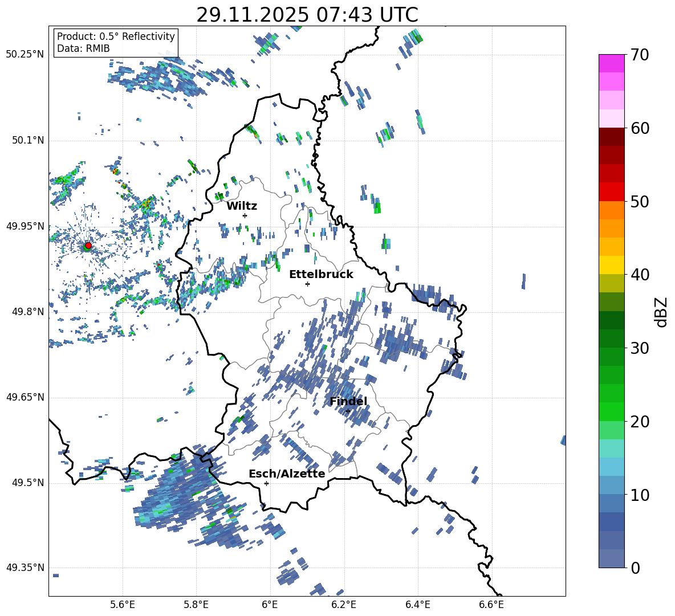Click the Ettelbruck station cross marker
Image resolution: width=675 pixels, height=616 pixels.
(307, 284)
